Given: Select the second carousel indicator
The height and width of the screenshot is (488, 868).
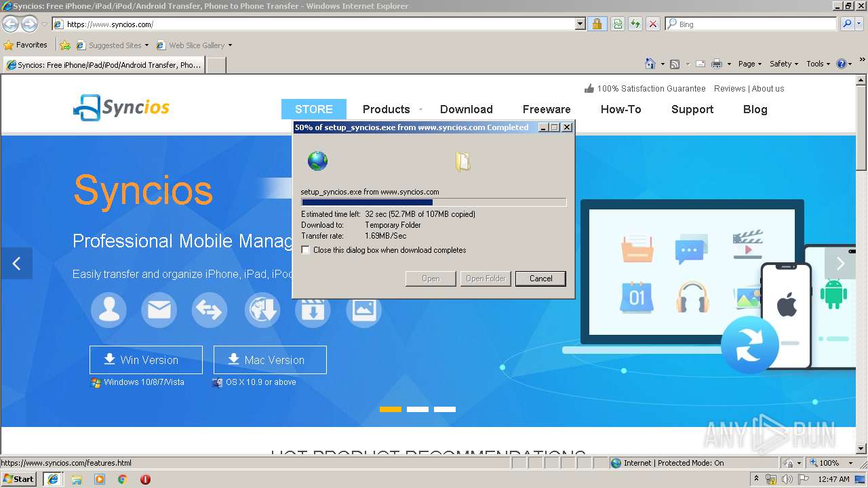Looking at the screenshot, I should click(x=418, y=409).
